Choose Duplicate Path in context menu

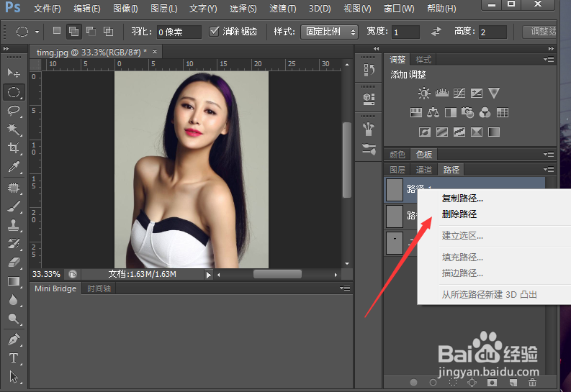[462, 199]
